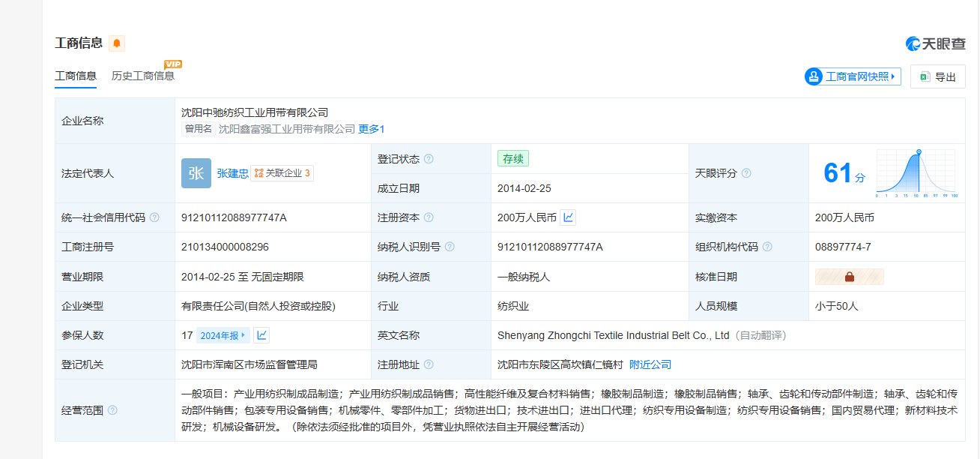Switch to 历史工商信息 tab
Screen dimensions: 980x459
[143, 76]
